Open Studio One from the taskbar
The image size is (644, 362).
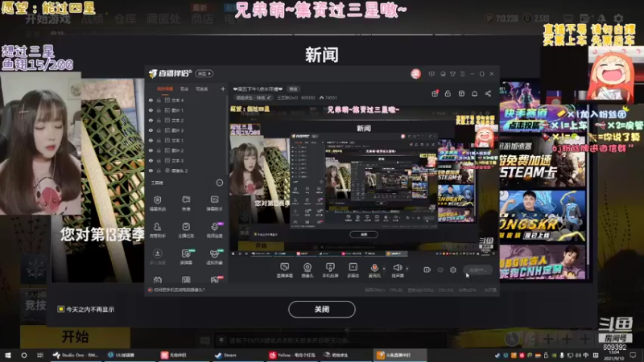pos(75,355)
